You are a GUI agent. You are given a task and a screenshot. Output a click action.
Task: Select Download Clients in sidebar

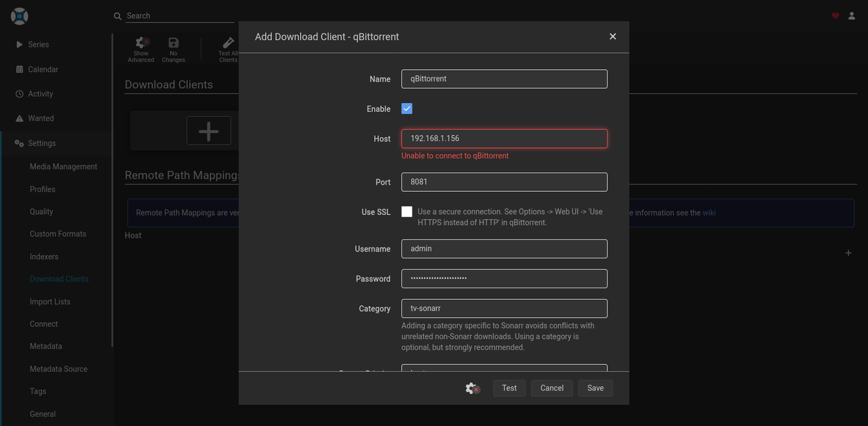point(59,279)
